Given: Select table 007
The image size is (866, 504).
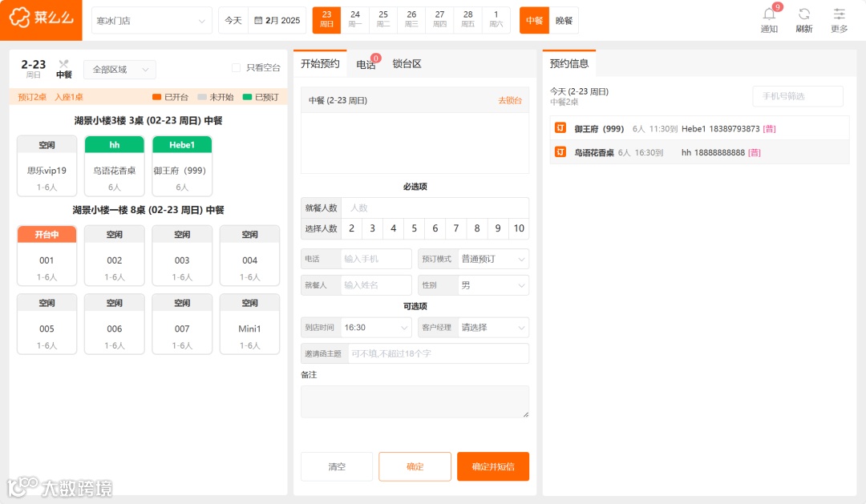Looking at the screenshot, I should [182, 324].
